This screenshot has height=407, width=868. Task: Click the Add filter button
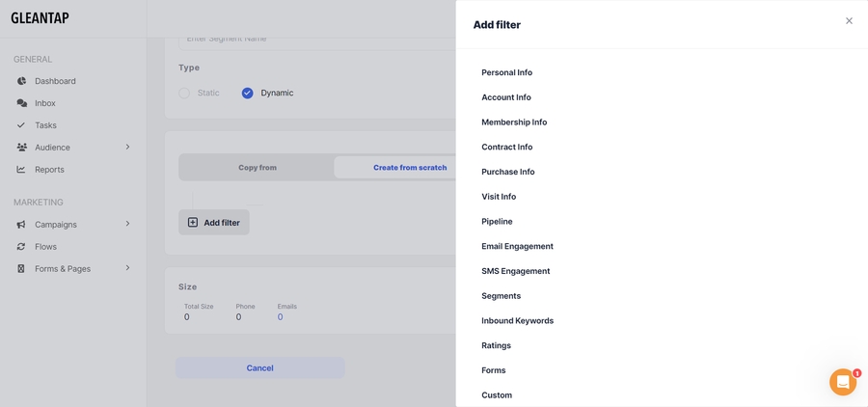(214, 223)
